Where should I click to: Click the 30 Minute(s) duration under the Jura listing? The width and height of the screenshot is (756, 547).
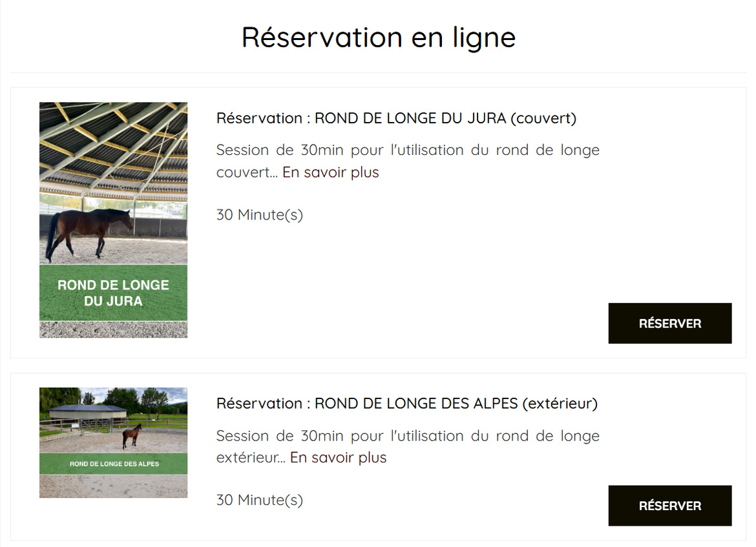(259, 214)
